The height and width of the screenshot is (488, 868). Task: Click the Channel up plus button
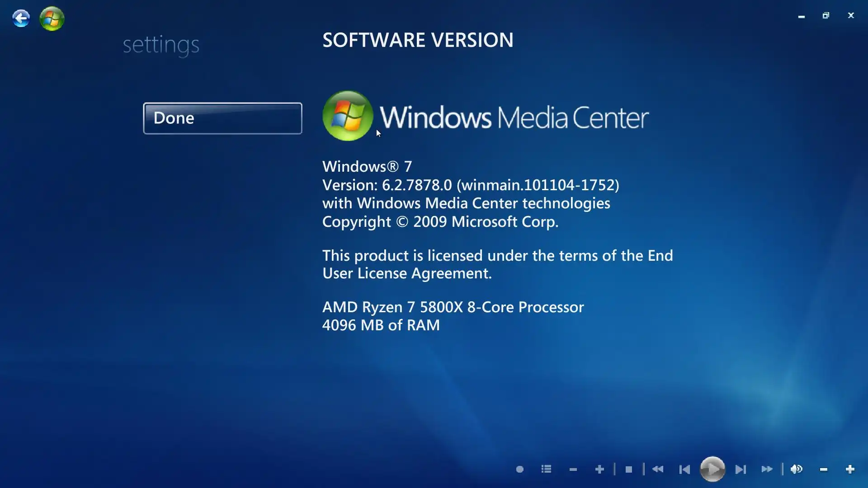pos(599,469)
